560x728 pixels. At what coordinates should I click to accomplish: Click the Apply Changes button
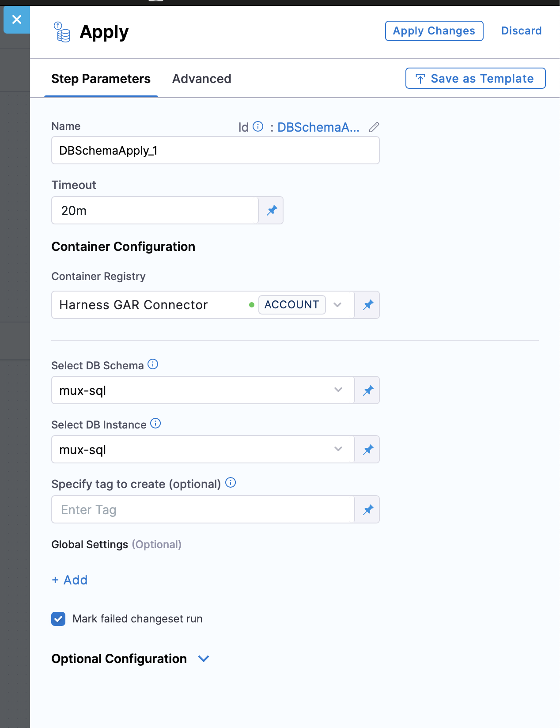pos(434,31)
